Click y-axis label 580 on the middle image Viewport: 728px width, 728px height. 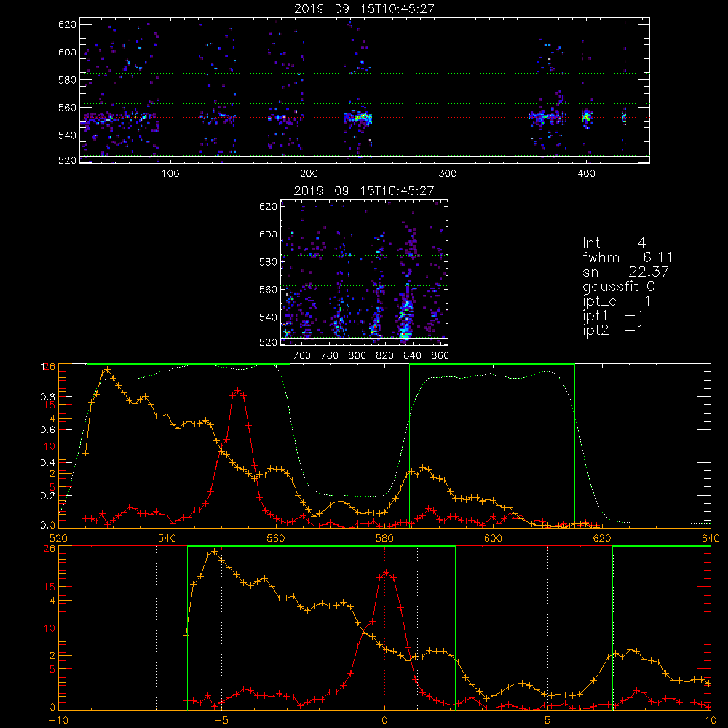(268, 262)
